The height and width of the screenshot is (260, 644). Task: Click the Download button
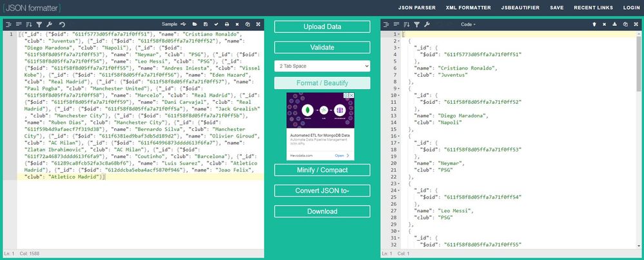(322, 211)
